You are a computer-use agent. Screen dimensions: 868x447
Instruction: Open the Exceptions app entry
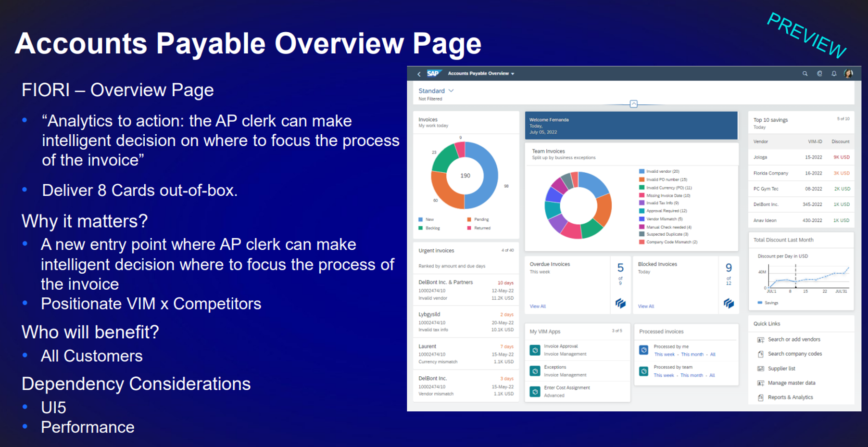[x=577, y=370]
